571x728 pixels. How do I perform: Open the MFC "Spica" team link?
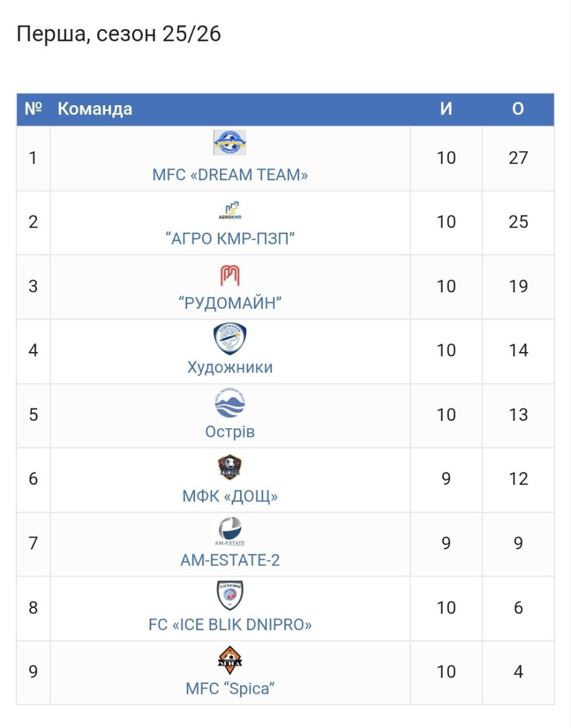[x=230, y=688]
